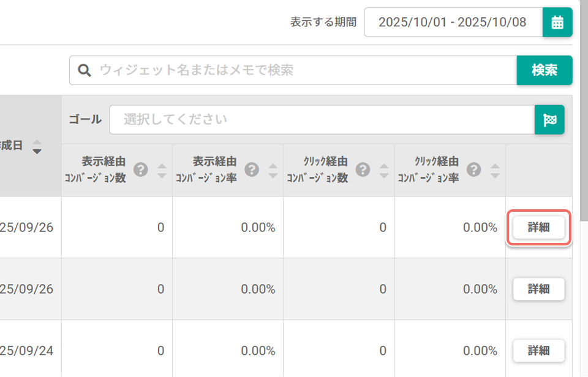Sort by クリック経由コンバージョン率 column
Screen dimensions: 588x377
[x=495, y=171]
